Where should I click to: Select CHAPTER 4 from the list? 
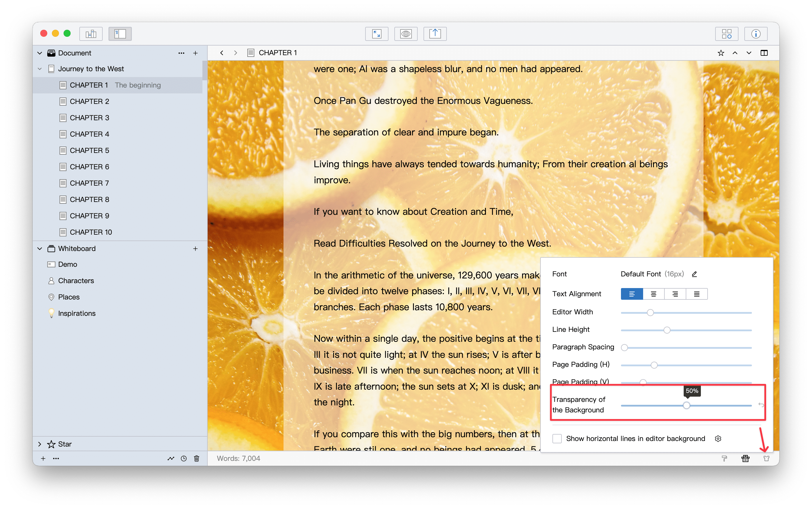coord(118,134)
